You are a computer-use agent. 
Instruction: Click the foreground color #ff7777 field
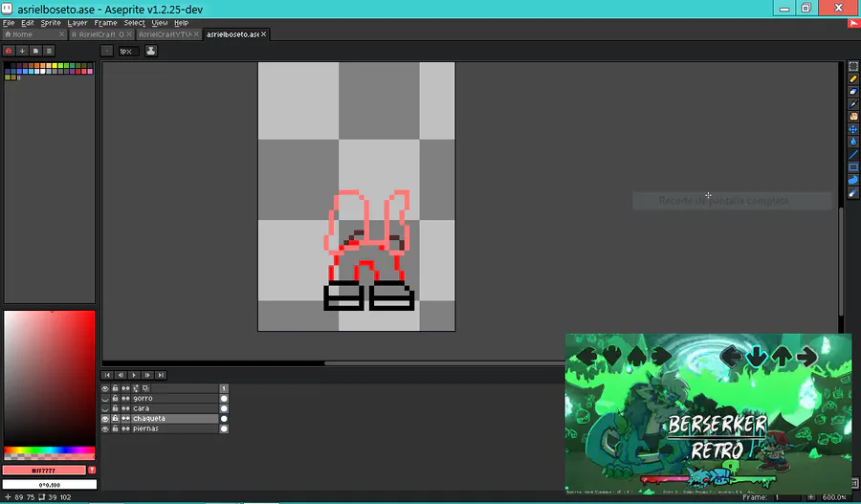tap(44, 471)
